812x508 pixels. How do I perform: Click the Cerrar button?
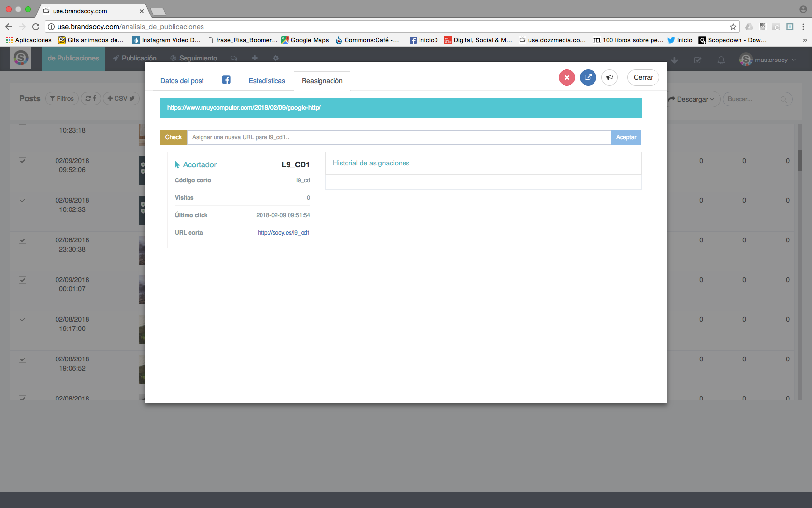pos(643,77)
